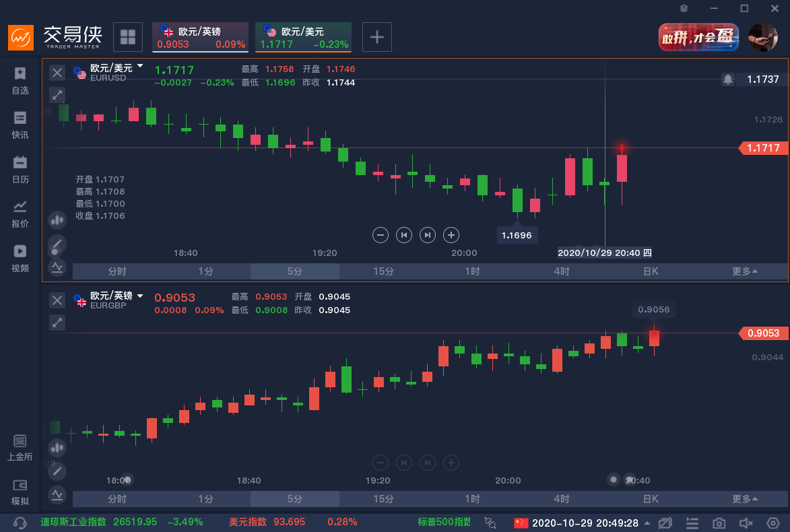
Task: Open settings gear in status bar
Action: pyautogui.click(x=773, y=523)
